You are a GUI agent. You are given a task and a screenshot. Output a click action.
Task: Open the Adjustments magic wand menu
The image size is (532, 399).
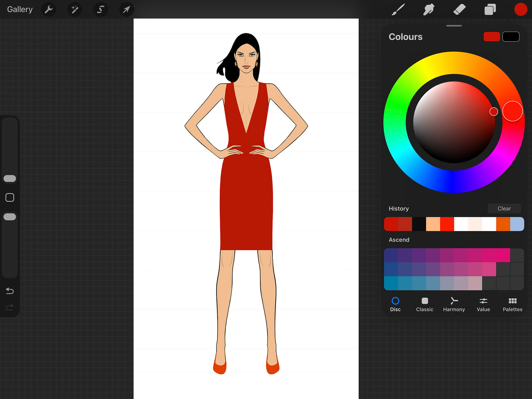75,9
